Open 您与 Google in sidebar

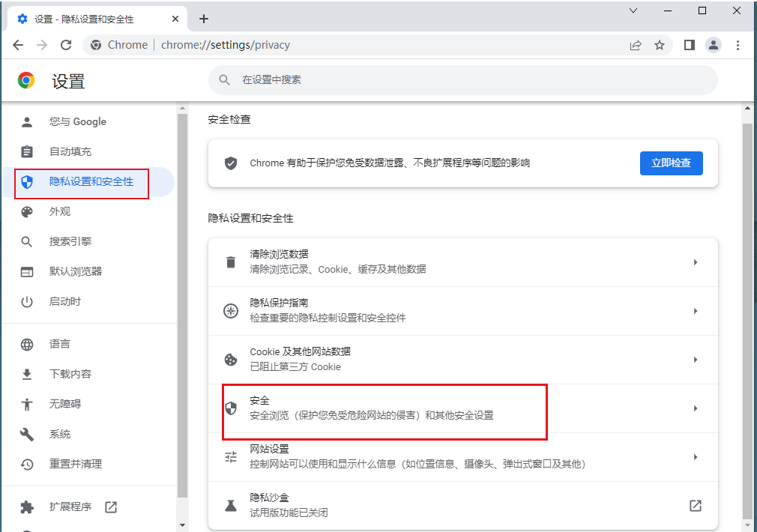(88, 121)
